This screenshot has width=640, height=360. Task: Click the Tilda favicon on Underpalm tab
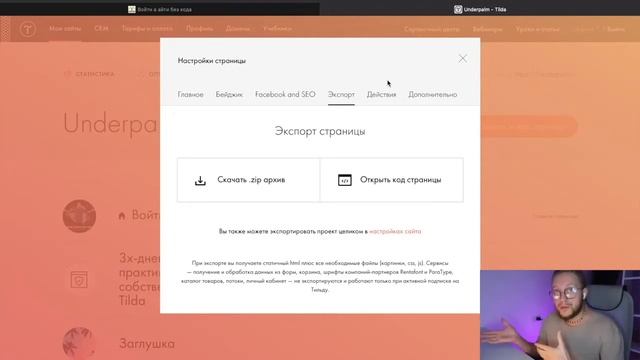458,9
